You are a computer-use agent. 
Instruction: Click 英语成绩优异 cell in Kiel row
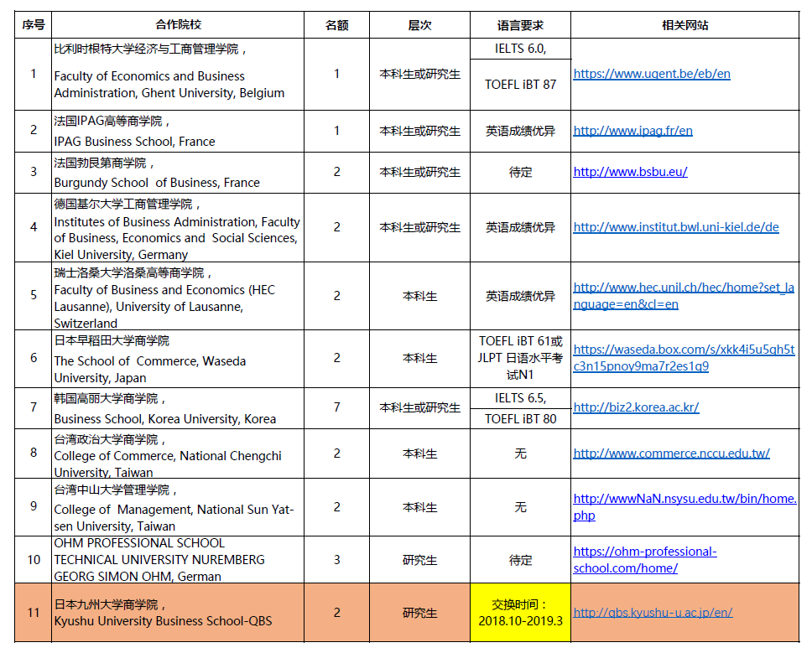pyautogui.click(x=520, y=228)
